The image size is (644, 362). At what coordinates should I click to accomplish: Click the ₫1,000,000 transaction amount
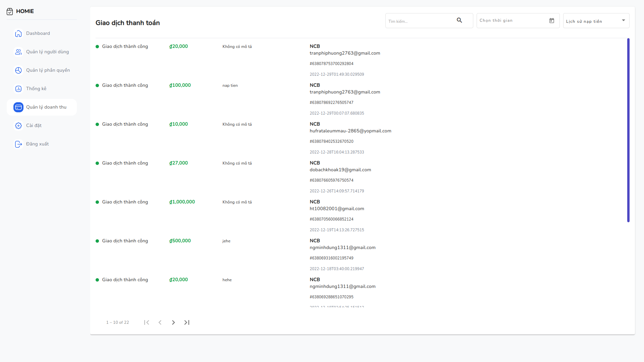pyautogui.click(x=182, y=202)
